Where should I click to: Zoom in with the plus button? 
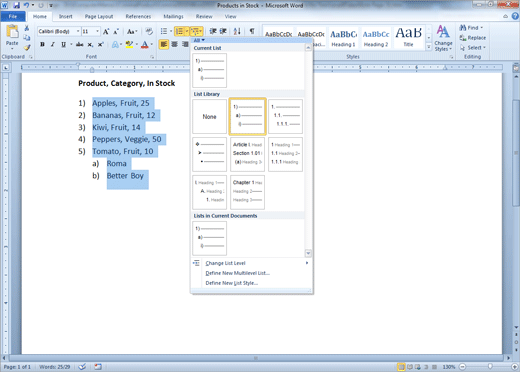coord(514,367)
